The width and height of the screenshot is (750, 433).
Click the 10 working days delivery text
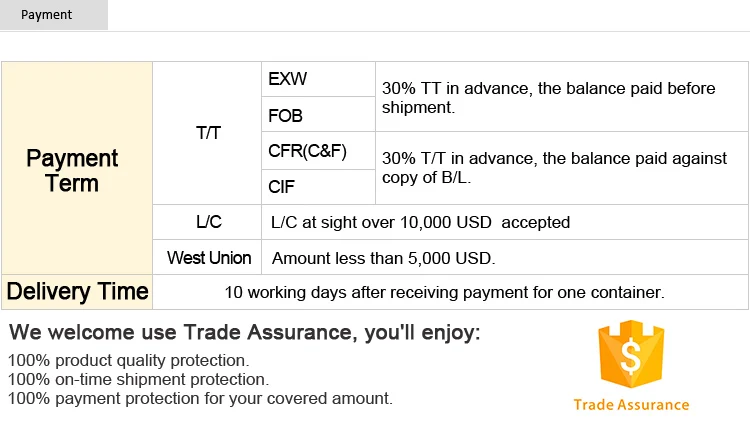(444, 292)
